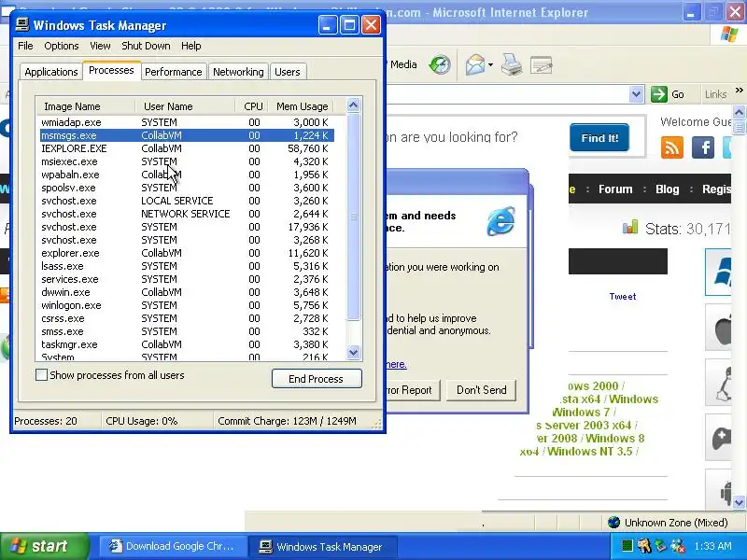Switch to the Performance tab
The width and height of the screenshot is (747, 560).
[174, 72]
